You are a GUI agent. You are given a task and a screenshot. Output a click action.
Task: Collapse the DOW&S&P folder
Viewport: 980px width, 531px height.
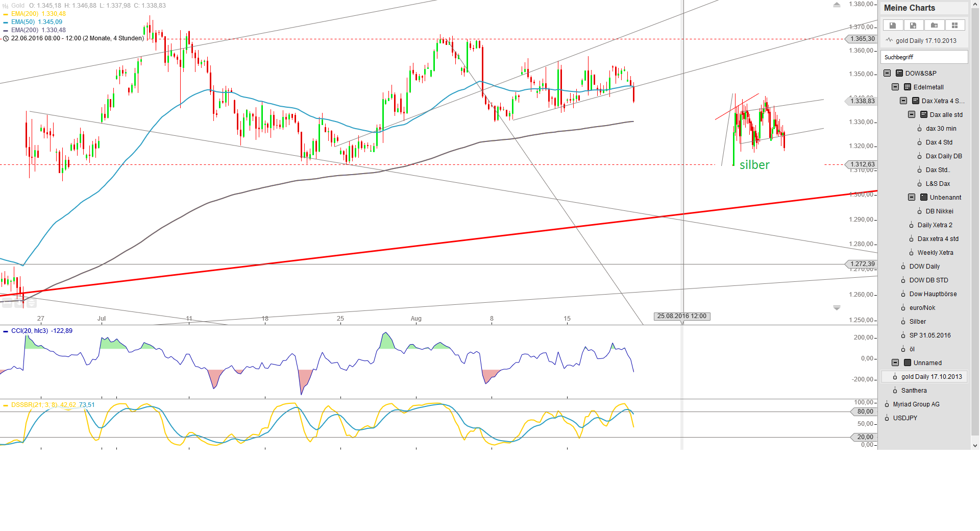point(887,73)
